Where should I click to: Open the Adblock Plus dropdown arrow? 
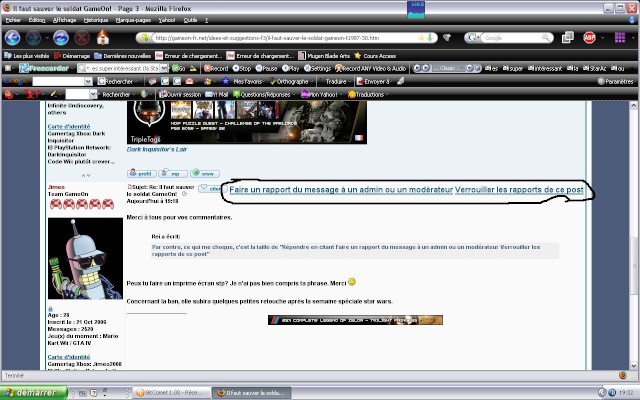[602, 38]
